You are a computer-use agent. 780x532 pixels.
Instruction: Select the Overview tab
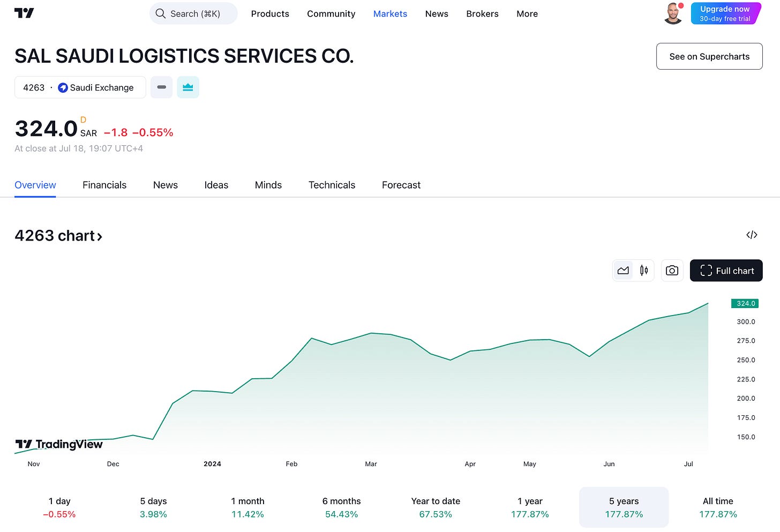pyautogui.click(x=35, y=185)
